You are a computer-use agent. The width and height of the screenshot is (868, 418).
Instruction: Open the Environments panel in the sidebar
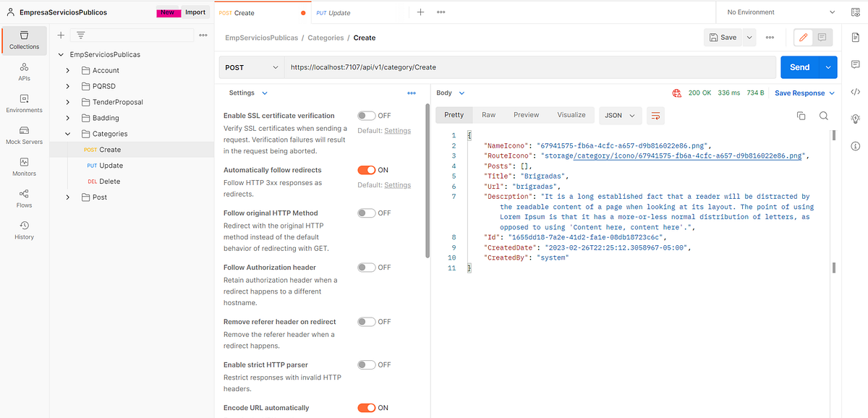coord(24,103)
